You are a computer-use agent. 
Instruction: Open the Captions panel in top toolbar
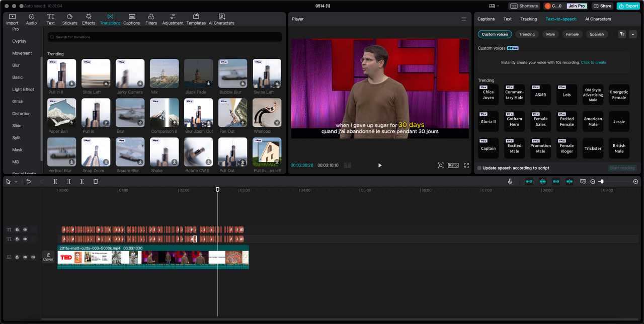[131, 20]
